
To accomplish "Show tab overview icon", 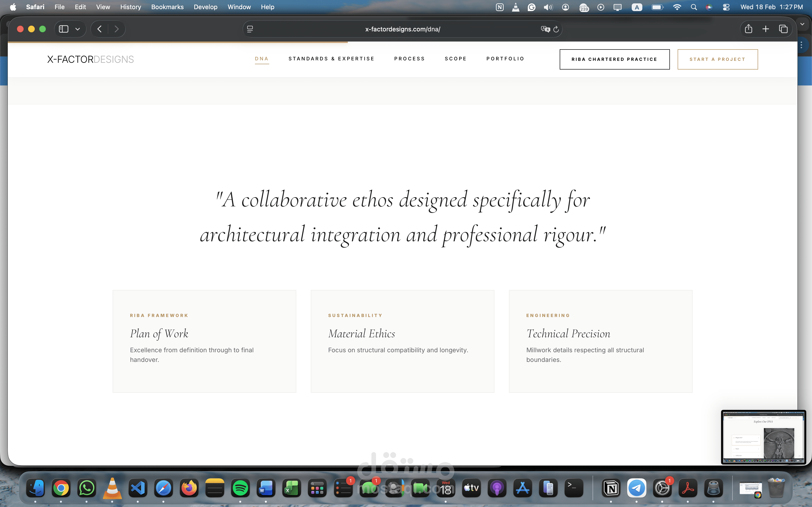I will pyautogui.click(x=783, y=29).
